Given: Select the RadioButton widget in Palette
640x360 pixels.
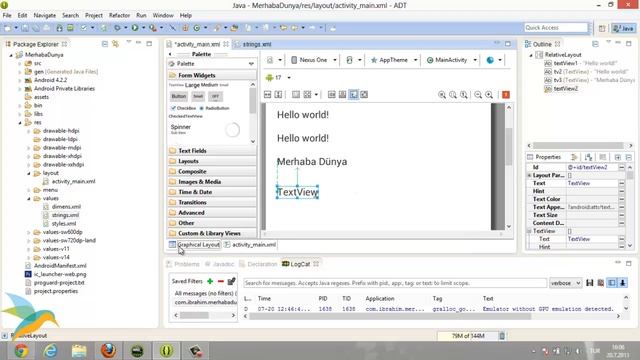Looking at the screenshot, I should (214, 108).
